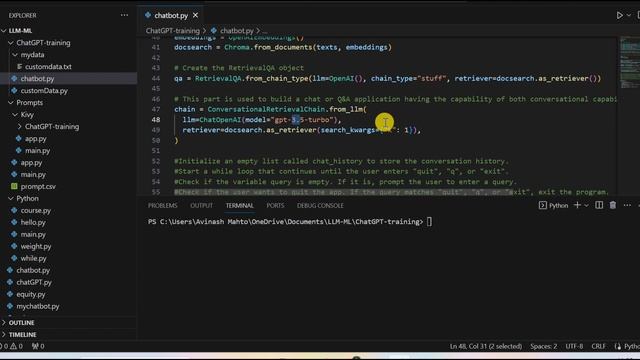Switch to the OUTPUT panel tab
640x360 pixels.
click(201, 206)
